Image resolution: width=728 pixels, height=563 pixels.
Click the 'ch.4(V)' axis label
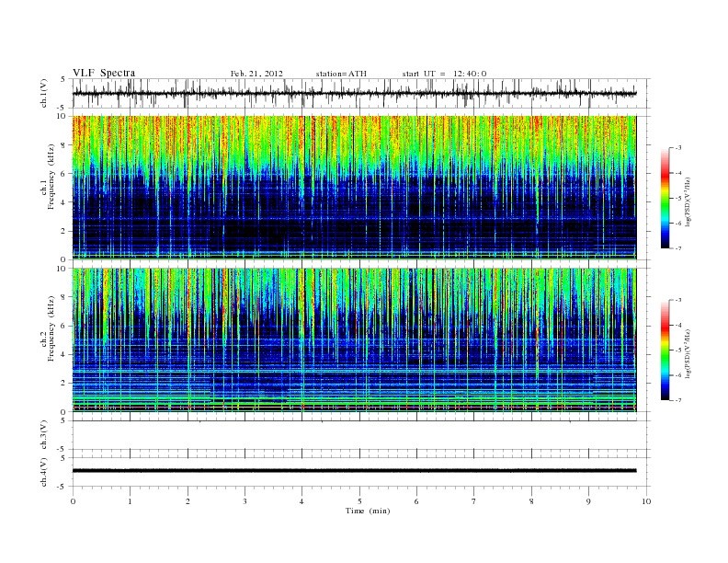point(44,472)
